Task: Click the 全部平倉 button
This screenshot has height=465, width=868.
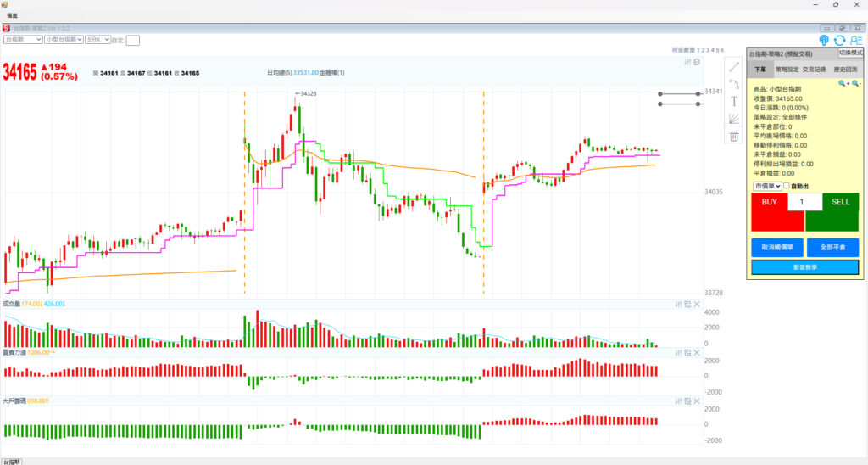Action: pyautogui.click(x=832, y=248)
